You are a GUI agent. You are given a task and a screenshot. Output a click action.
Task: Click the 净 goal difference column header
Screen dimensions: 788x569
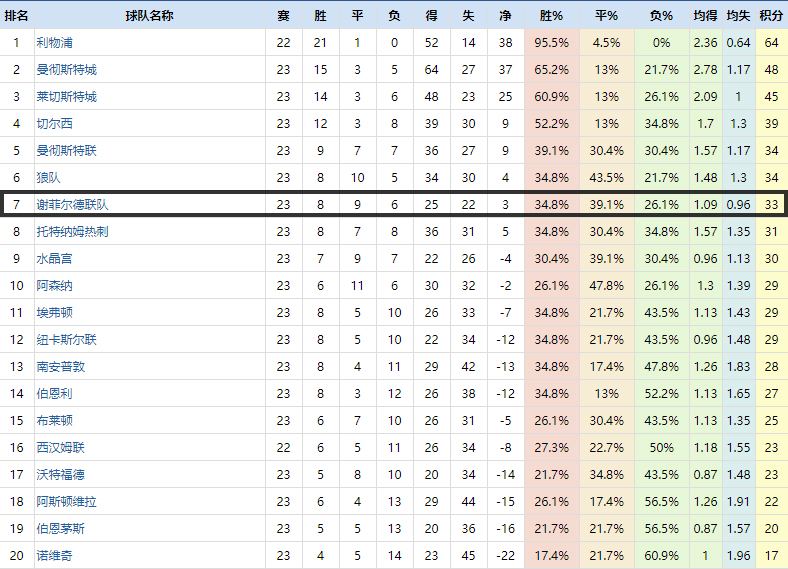tap(505, 16)
